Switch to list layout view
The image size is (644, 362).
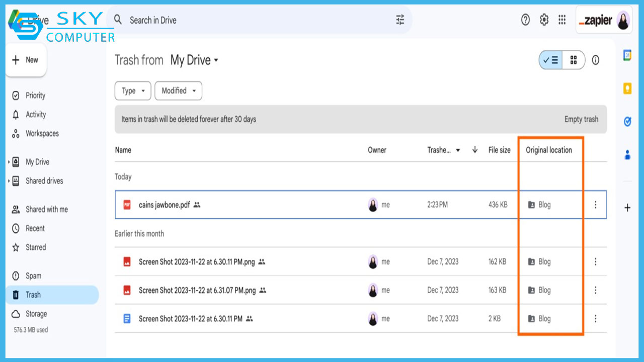click(551, 60)
